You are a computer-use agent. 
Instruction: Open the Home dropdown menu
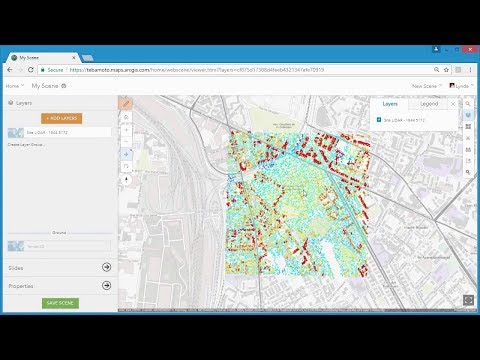pos(15,86)
